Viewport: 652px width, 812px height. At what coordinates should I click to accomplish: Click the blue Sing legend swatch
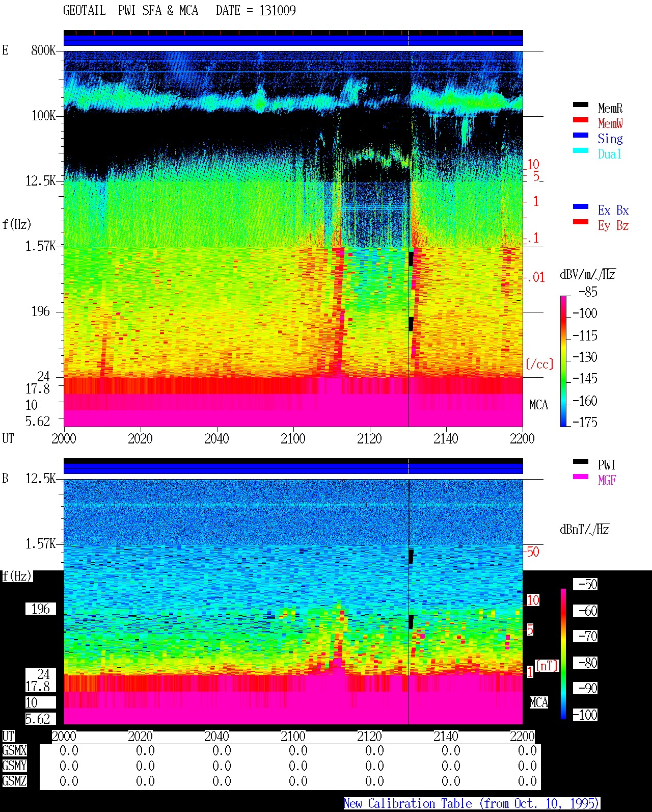click(581, 135)
